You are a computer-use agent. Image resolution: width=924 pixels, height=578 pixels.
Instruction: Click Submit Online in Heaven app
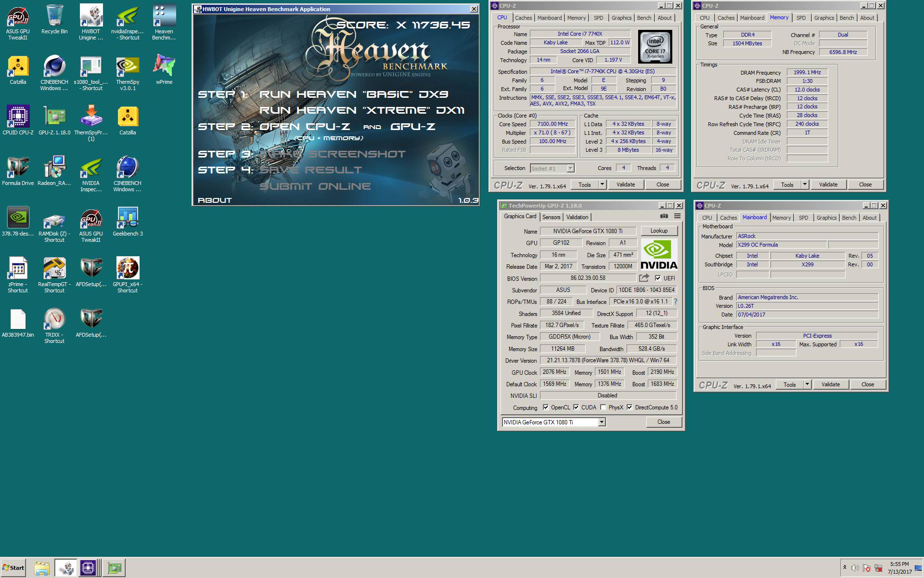(x=315, y=186)
